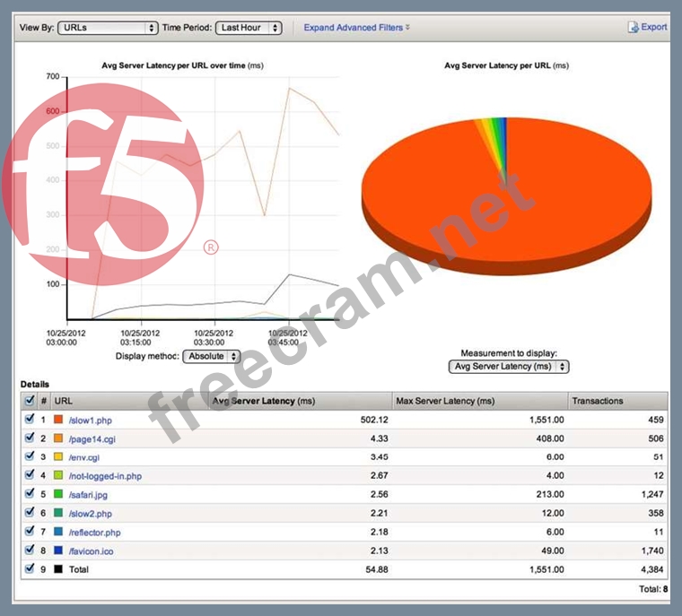Click the Export document icon
This screenshot has height=616, width=682.
coord(633,27)
